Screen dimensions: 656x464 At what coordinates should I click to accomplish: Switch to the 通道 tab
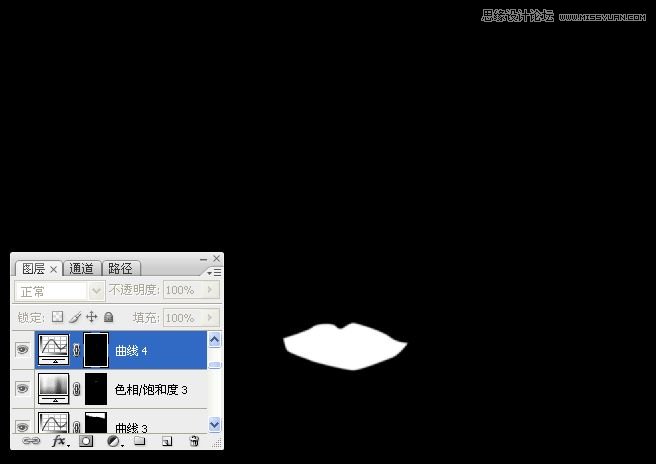(82, 268)
